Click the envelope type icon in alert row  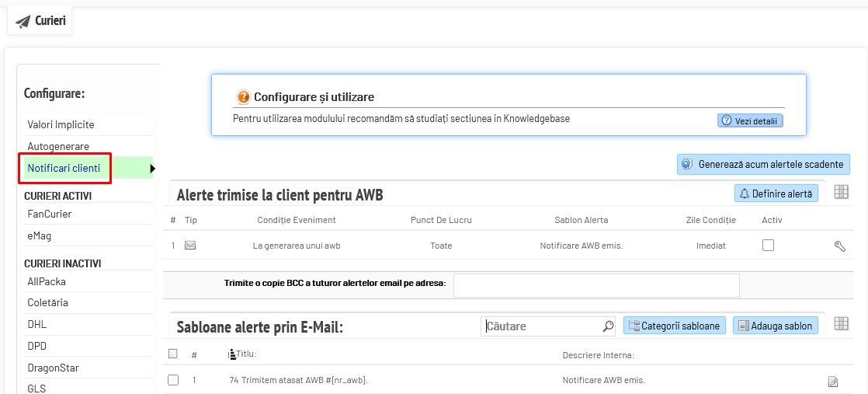coord(190,246)
